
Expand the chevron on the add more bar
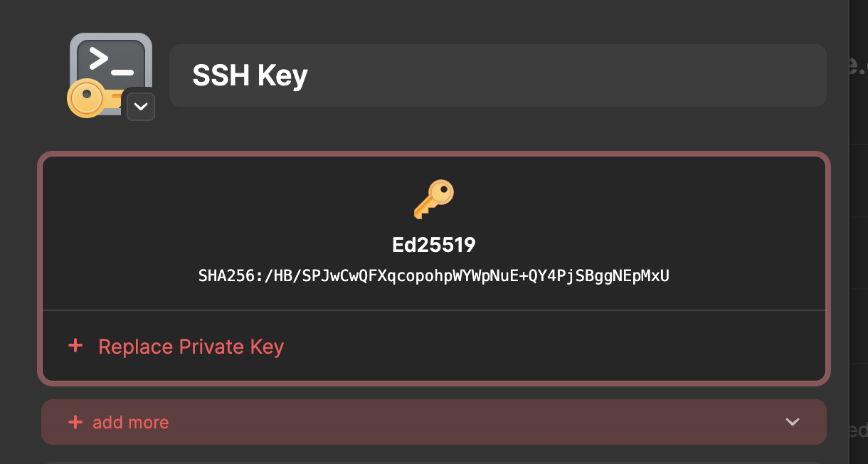[x=793, y=422]
